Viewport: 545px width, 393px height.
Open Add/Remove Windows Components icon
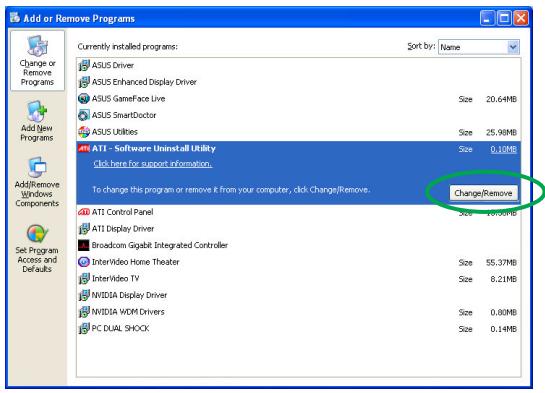(37, 167)
